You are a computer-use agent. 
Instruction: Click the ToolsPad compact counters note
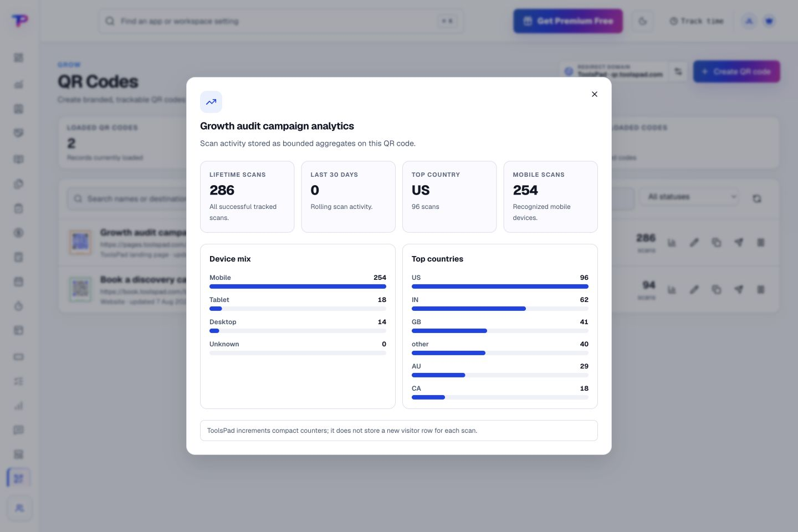tap(399, 431)
